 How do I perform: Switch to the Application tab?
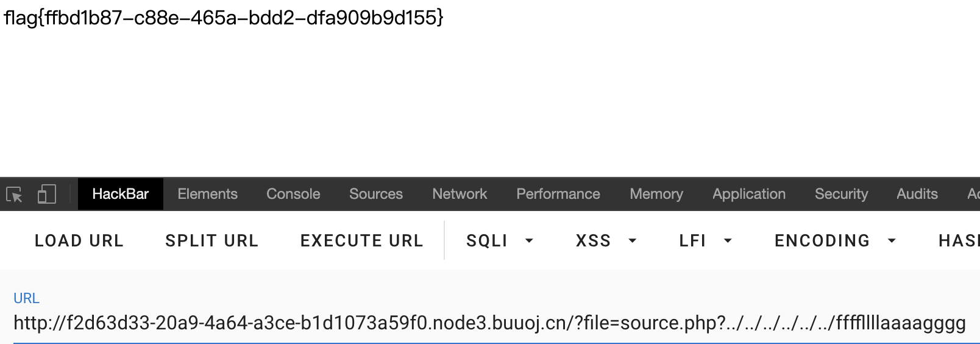(x=749, y=194)
